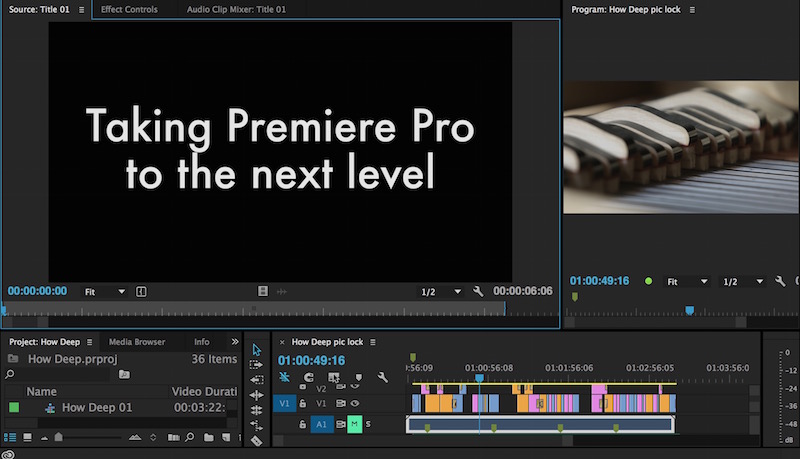Open How Deep pic lock sequence panel menu
Screen dimensions: 800x459
372,342
